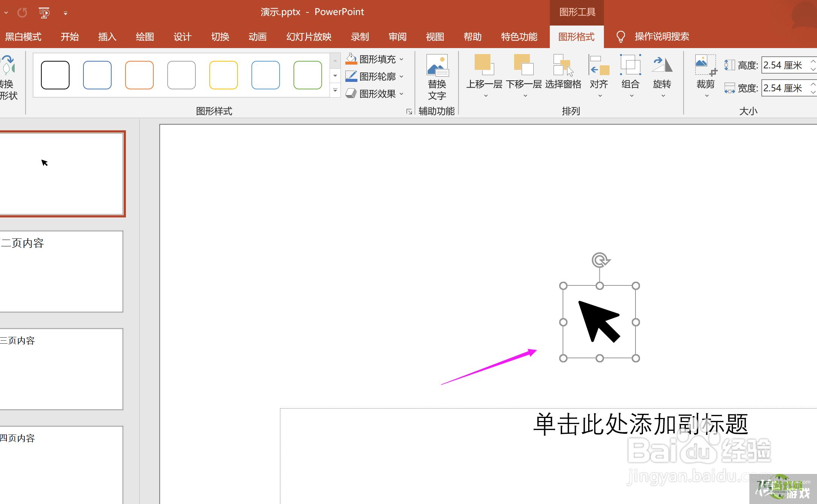The width and height of the screenshot is (817, 504).
Task: Open the 动画 tab
Action: (x=257, y=37)
